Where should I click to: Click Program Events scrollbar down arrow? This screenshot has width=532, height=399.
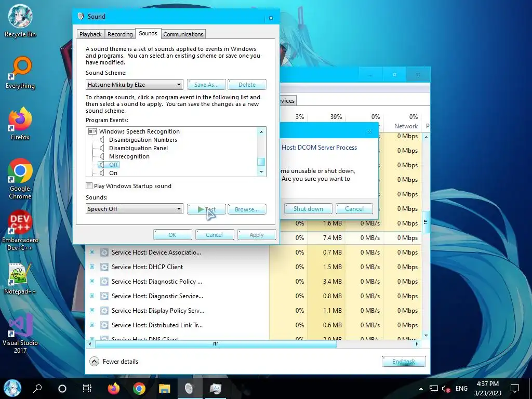pos(261,172)
